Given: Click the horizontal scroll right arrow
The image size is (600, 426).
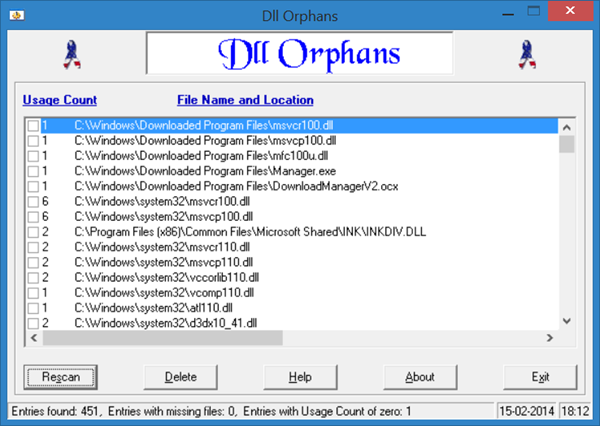Looking at the screenshot, I should tap(550, 338).
